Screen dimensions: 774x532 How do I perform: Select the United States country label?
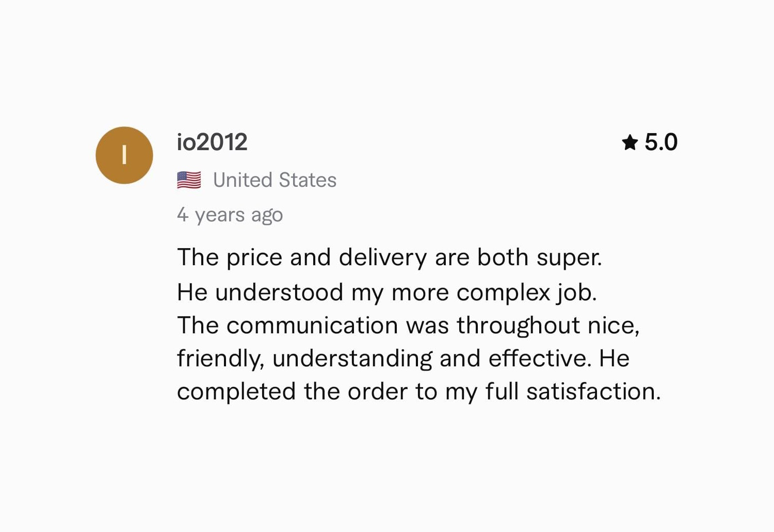(x=275, y=180)
